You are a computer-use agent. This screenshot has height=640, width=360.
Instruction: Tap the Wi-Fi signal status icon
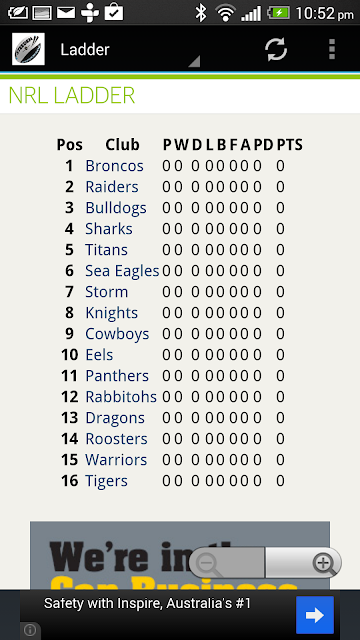click(225, 13)
